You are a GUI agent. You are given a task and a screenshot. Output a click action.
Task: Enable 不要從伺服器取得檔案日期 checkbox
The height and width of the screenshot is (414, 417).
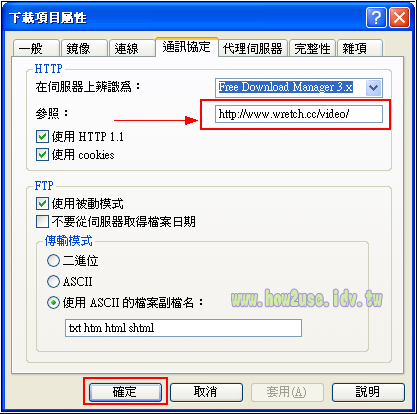pos(42,222)
